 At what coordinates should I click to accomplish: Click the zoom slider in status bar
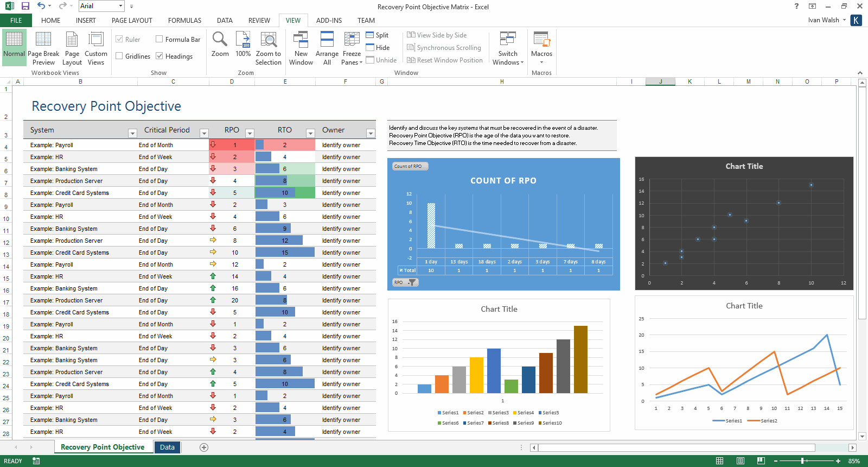[x=803, y=461]
